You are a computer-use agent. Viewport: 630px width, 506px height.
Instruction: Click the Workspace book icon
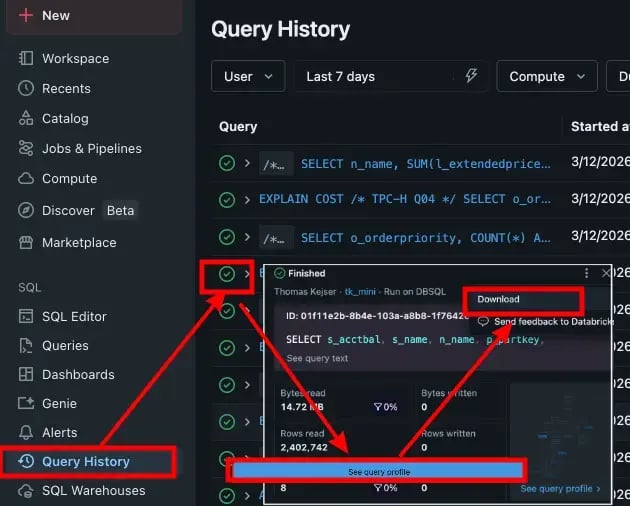26,58
